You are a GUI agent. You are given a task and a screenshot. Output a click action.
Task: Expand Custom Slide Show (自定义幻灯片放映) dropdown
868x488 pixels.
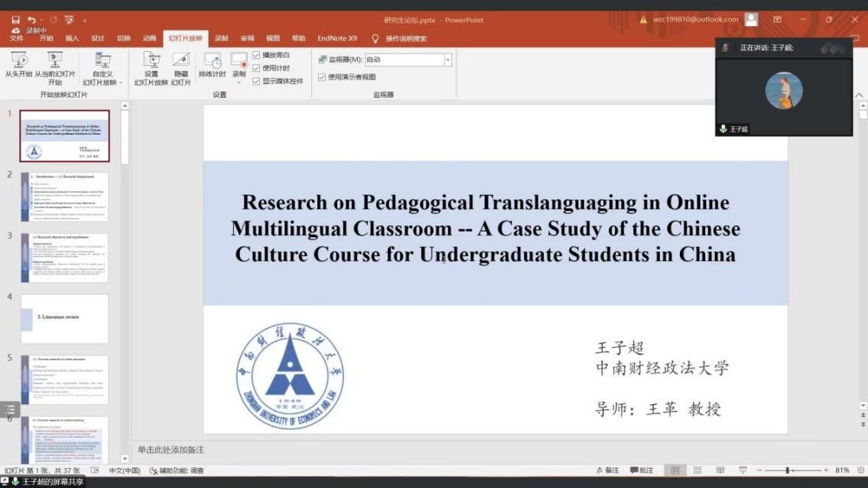click(x=121, y=83)
